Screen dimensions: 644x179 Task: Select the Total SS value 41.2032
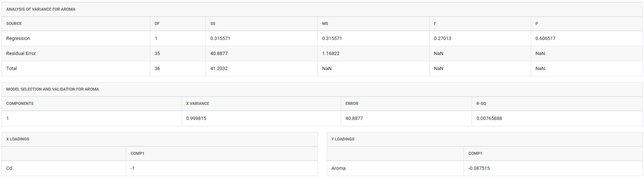[x=219, y=69]
